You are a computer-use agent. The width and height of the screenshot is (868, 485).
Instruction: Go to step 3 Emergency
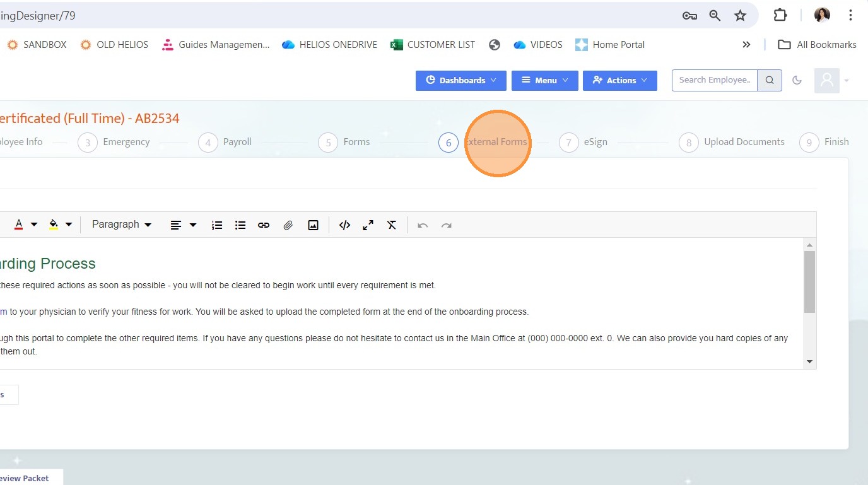pyautogui.click(x=114, y=142)
